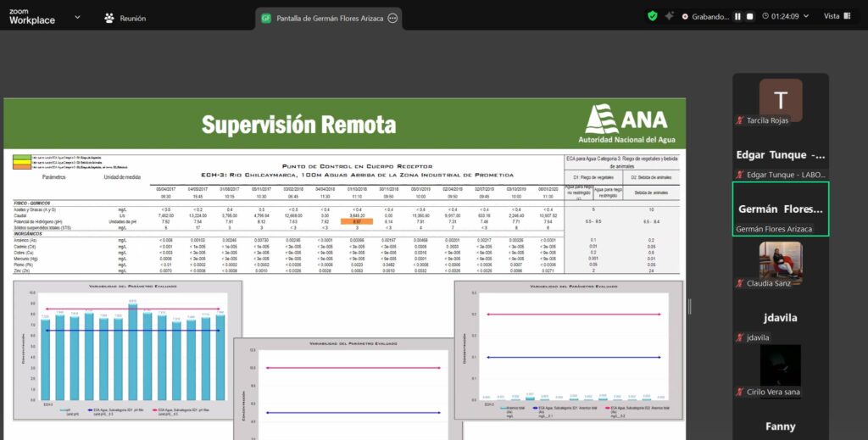Open the AI Companion sparkle icon
Viewport: 868px width, 440px height.
coord(670,16)
